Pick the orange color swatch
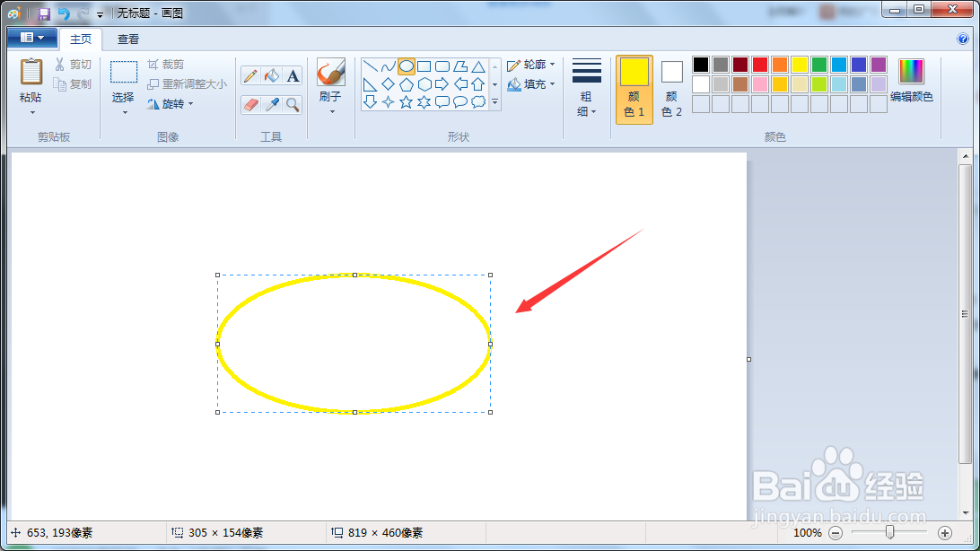This screenshot has height=551, width=980. [780, 65]
